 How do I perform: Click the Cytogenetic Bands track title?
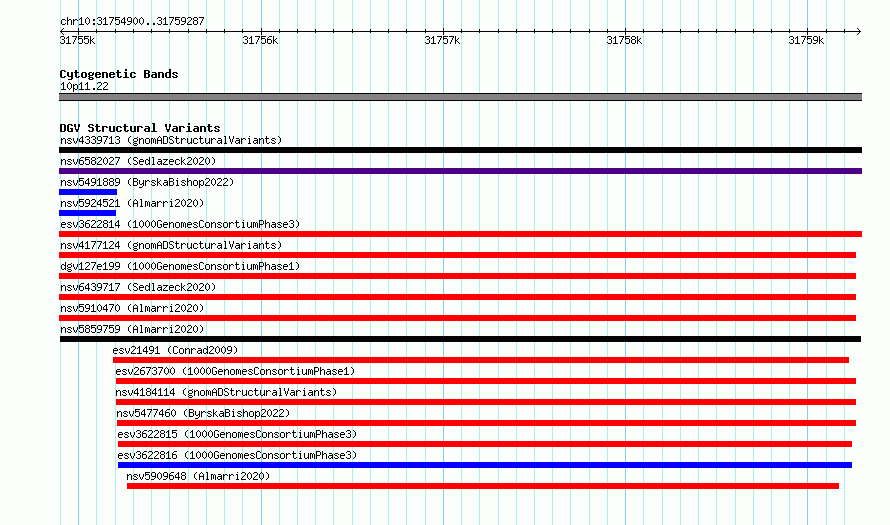(x=119, y=74)
